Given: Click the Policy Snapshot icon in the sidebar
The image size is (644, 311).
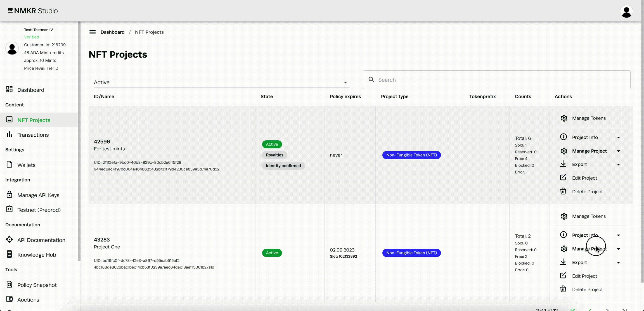Looking at the screenshot, I should [10, 284].
